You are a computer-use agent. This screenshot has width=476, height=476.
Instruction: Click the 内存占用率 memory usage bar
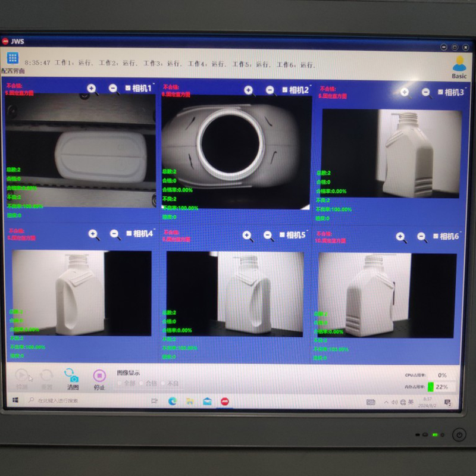(x=441, y=387)
